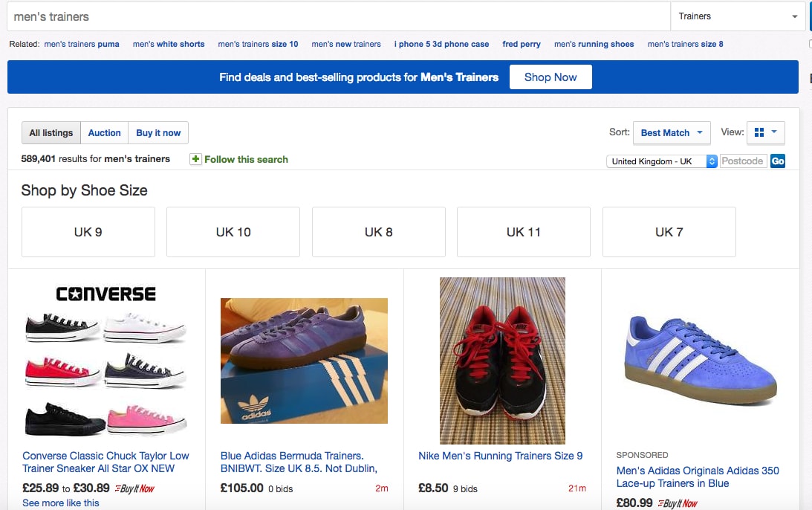Open the grid view icon menu

click(x=766, y=132)
